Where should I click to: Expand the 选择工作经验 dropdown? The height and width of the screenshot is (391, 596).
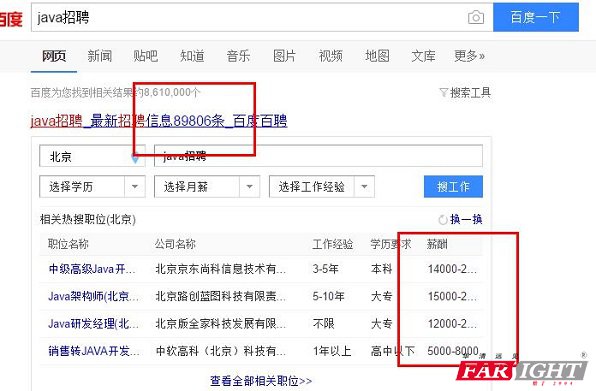pos(322,187)
